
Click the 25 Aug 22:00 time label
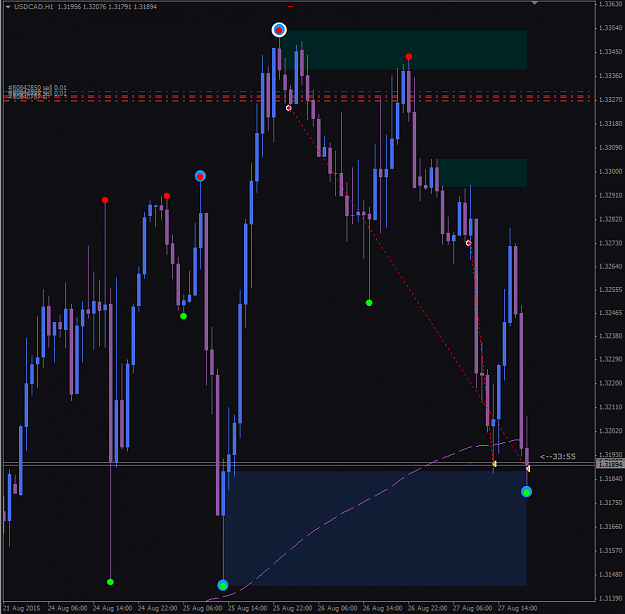tap(293, 608)
